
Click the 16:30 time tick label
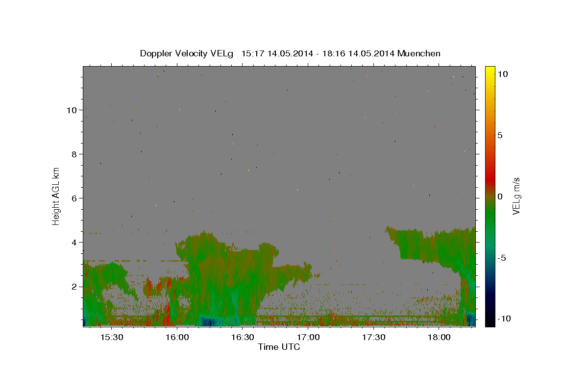pyautogui.click(x=243, y=338)
